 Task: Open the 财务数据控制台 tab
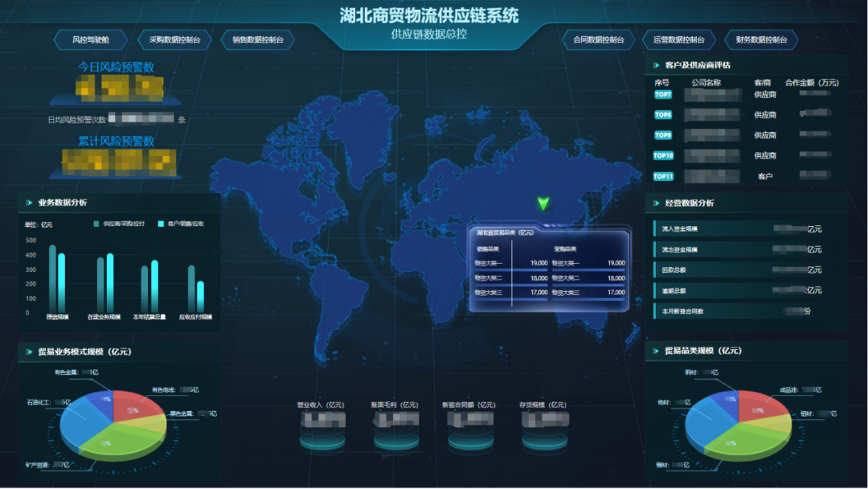pos(761,39)
